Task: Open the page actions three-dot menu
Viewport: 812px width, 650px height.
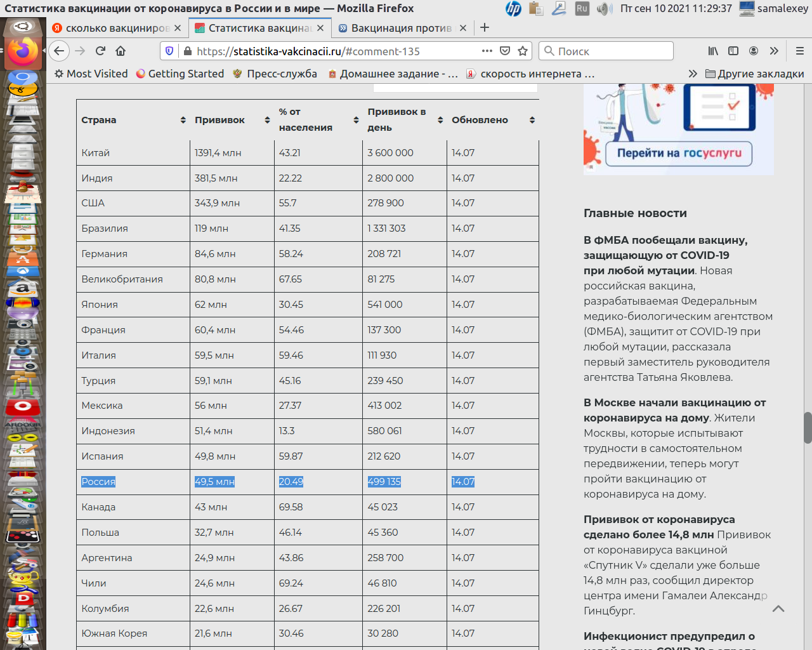Action: (487, 51)
